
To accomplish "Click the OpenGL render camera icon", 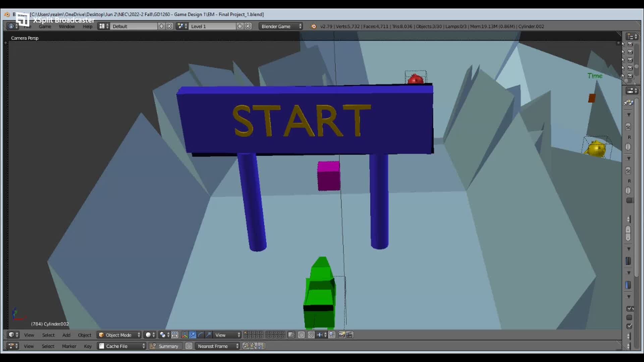I will tap(341, 335).
